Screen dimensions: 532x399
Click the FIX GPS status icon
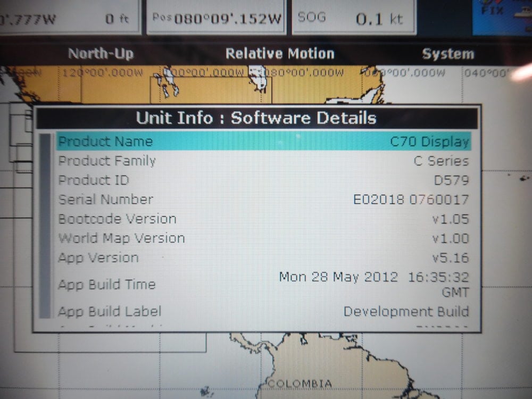click(502, 16)
